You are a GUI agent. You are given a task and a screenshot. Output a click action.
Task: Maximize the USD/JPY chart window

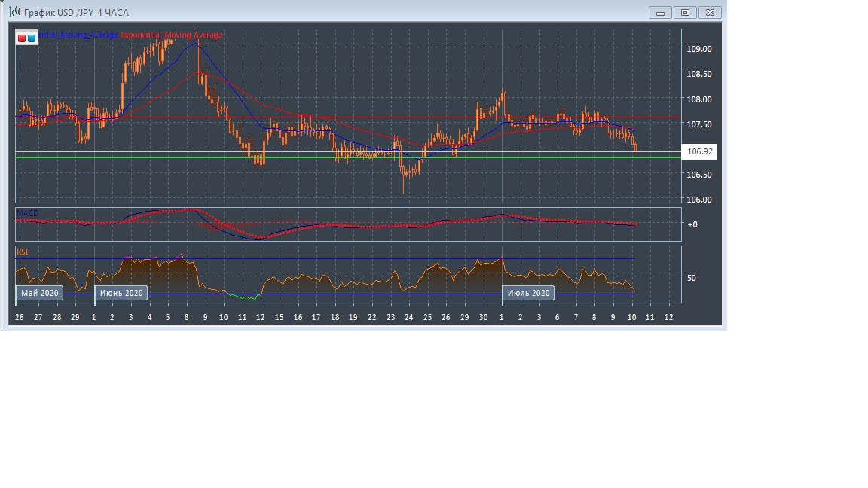(x=685, y=12)
